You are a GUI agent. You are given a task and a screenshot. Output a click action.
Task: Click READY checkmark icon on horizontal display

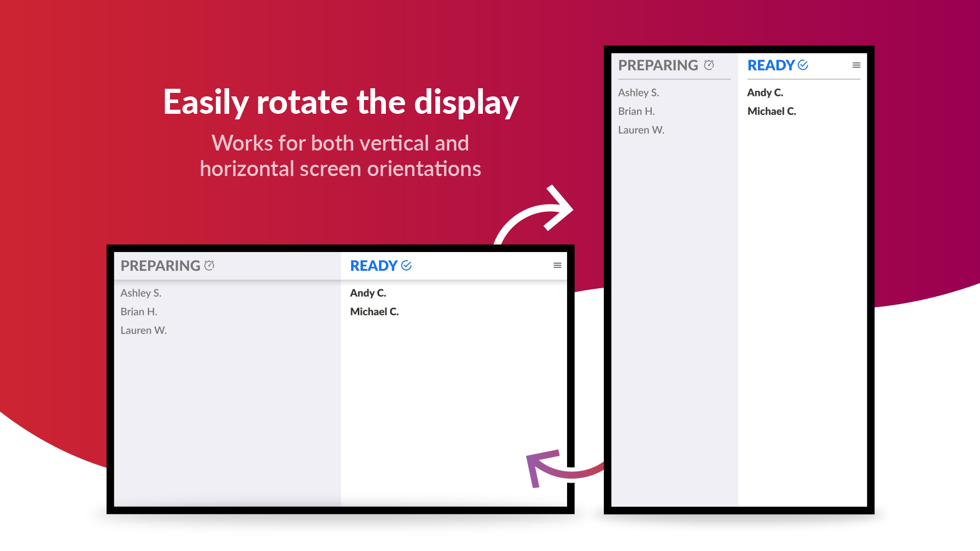pos(406,265)
